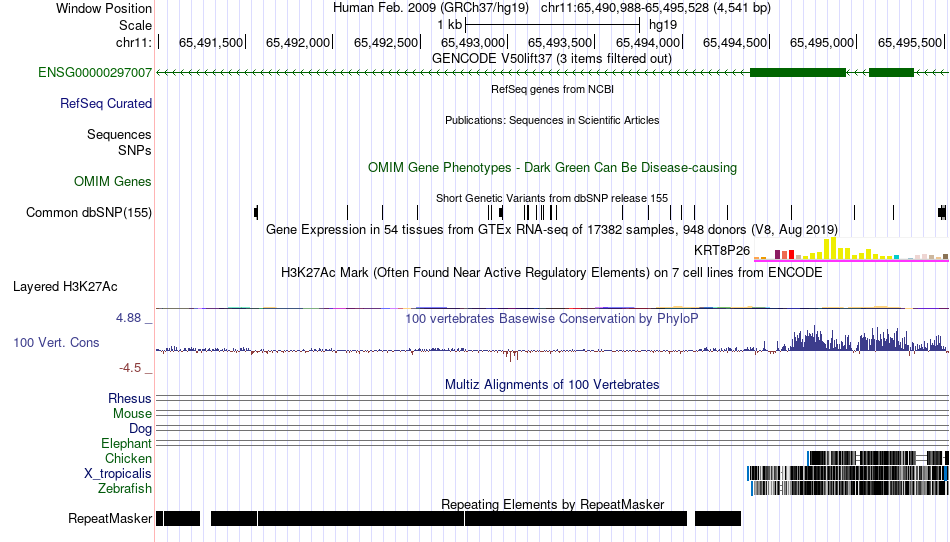This screenshot has height=542, width=950.
Task: Click the X_tropicalis alignment block
Action: click(848, 474)
